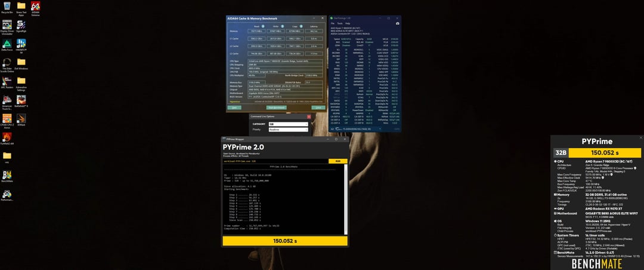Click the L3 Cache Latency value in AIDA64
Image resolution: width=644 pixels, height=270 pixels.
[314, 54]
